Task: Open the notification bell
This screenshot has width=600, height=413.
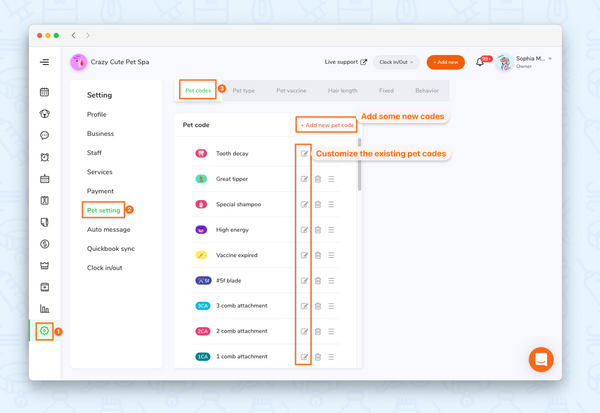Action: click(480, 62)
